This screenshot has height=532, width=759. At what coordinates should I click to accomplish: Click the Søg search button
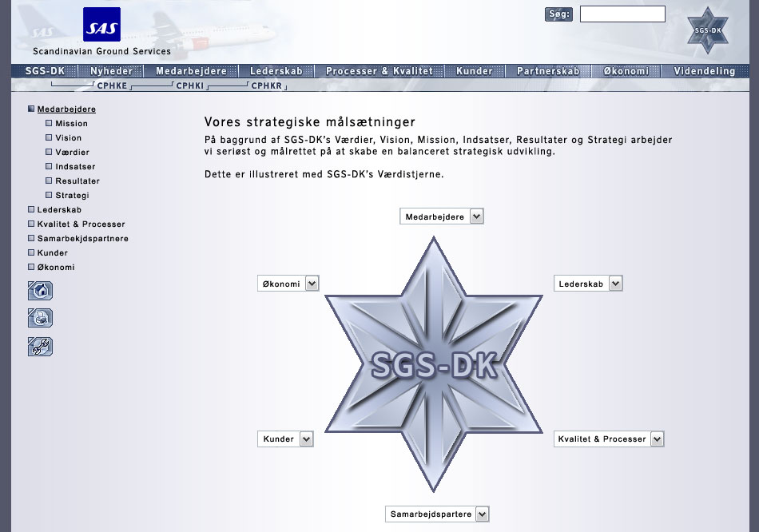click(x=558, y=14)
